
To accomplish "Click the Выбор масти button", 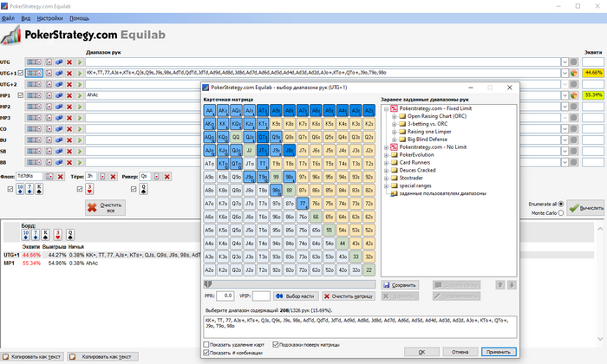I will (296, 296).
